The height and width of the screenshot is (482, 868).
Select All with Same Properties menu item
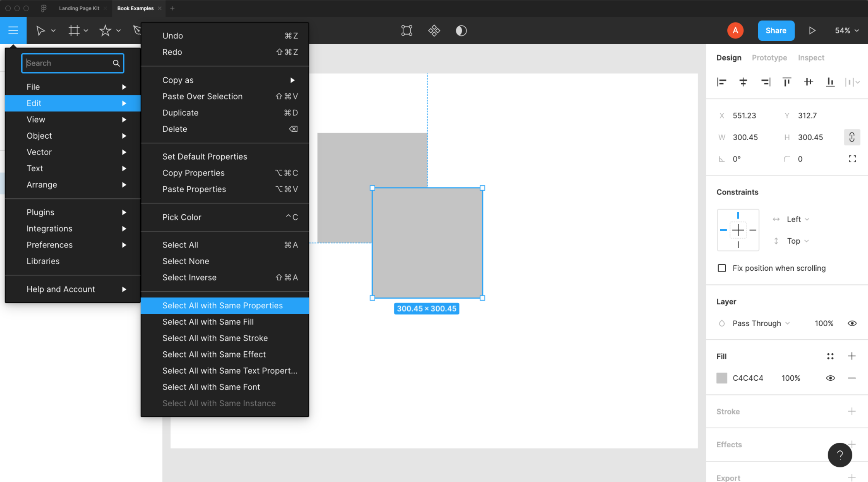222,305
